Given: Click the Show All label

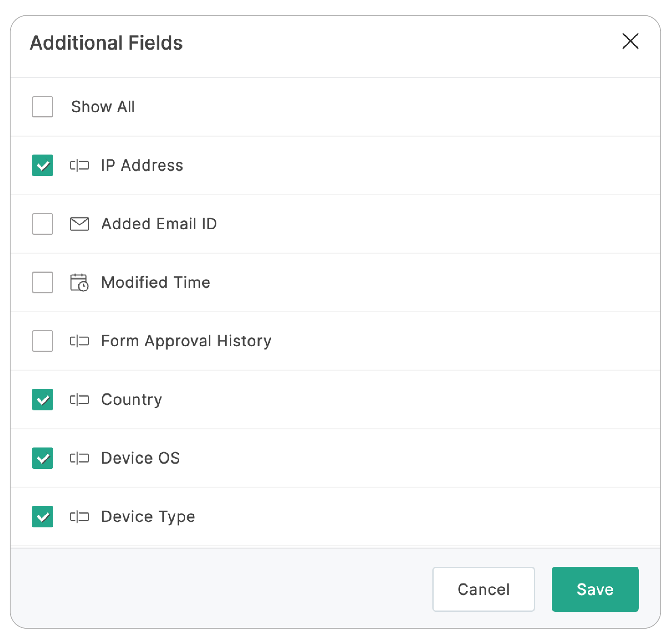Looking at the screenshot, I should tap(103, 107).
